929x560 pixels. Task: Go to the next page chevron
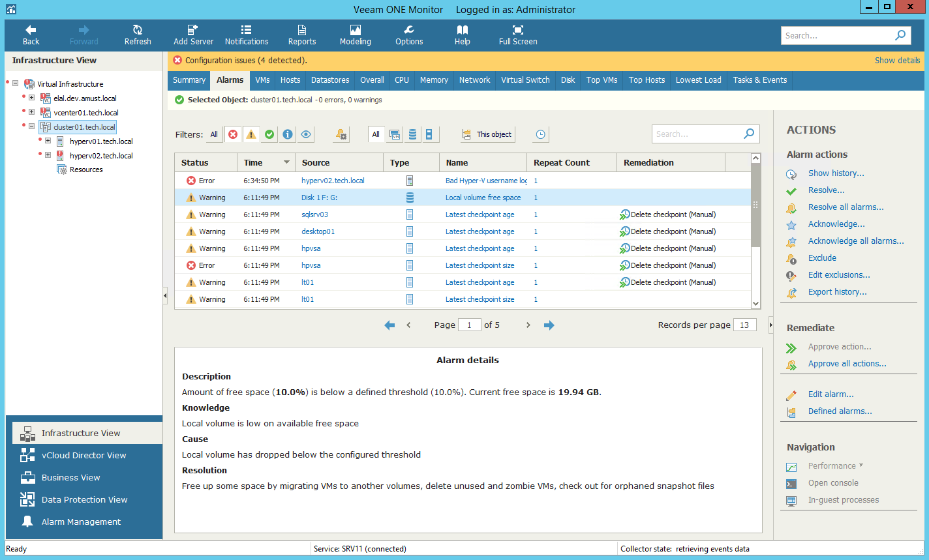[528, 325]
